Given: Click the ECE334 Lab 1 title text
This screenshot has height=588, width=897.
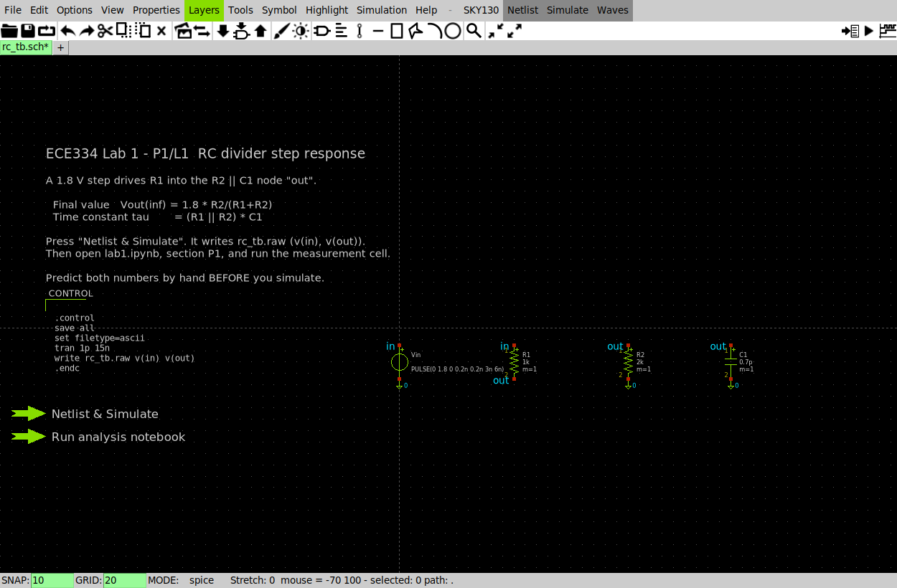Looking at the screenshot, I should [x=205, y=153].
